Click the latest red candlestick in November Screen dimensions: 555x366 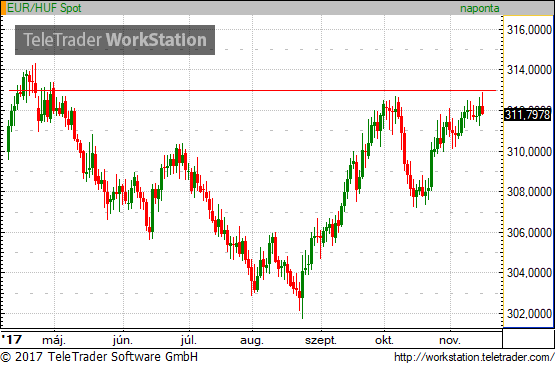482,110
